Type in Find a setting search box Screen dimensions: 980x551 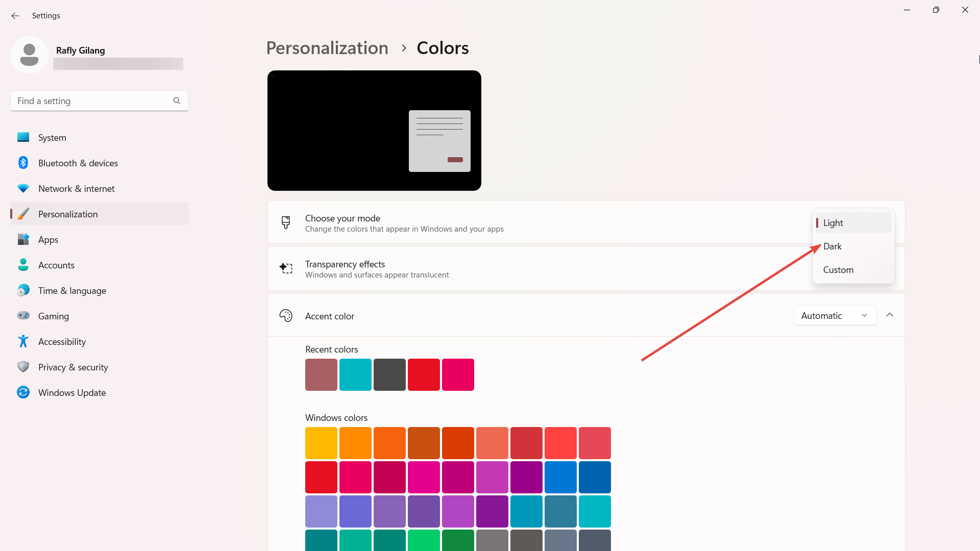[100, 101]
